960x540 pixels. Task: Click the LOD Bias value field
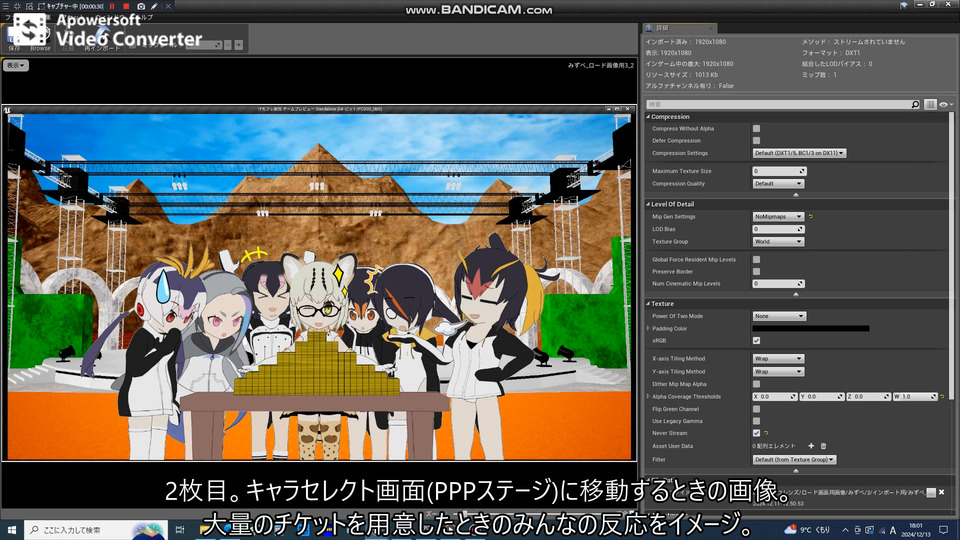pos(778,229)
